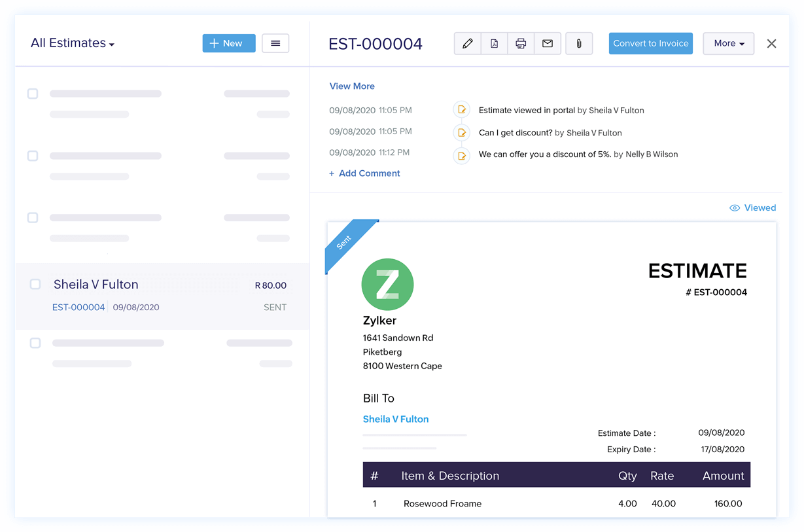Tick the checkbox for Sheila V Fulton
Viewport: 804px width, 532px height.
(35, 284)
